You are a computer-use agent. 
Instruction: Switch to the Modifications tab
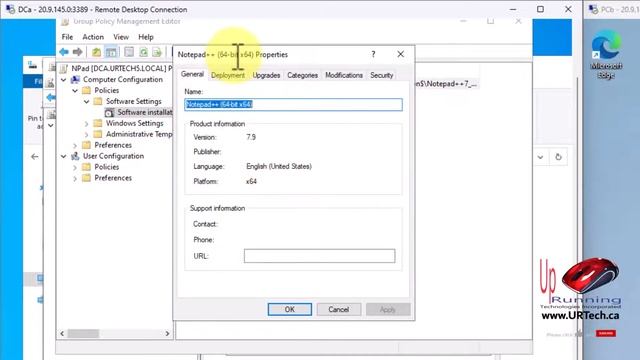pyautogui.click(x=344, y=75)
